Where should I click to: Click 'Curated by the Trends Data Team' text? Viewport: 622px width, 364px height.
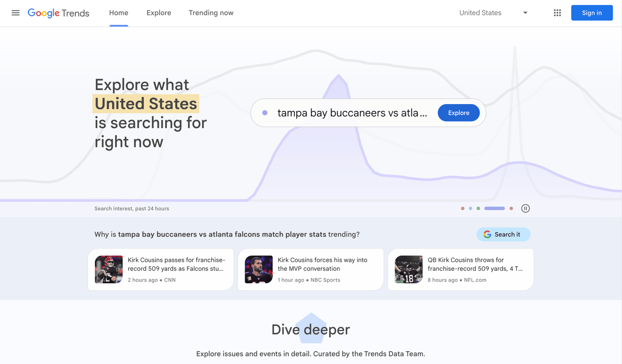pos(369,354)
